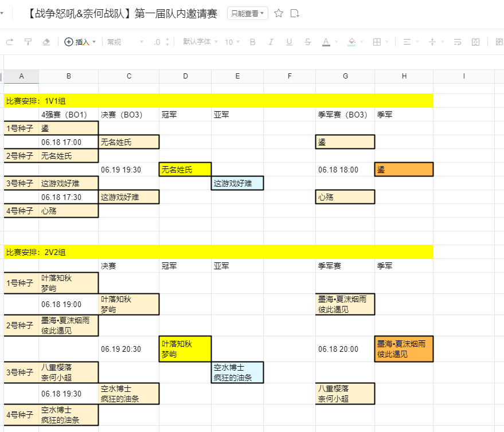This screenshot has height=432, width=504.
Task: Select the 亚军 header in 1V1 section
Action: [237, 115]
